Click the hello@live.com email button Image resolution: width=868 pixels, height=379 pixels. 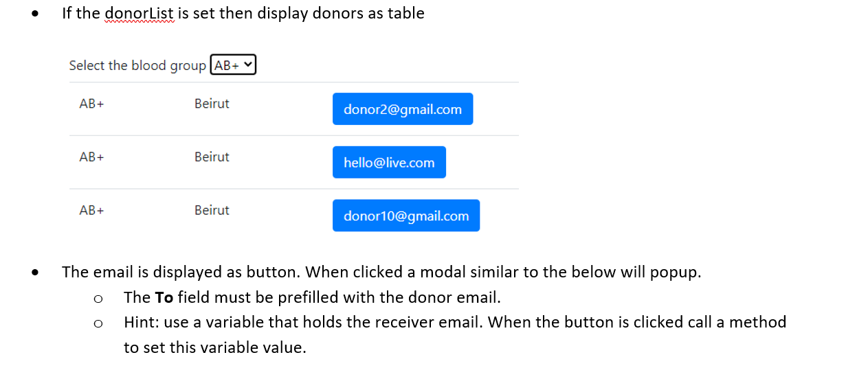pos(389,162)
